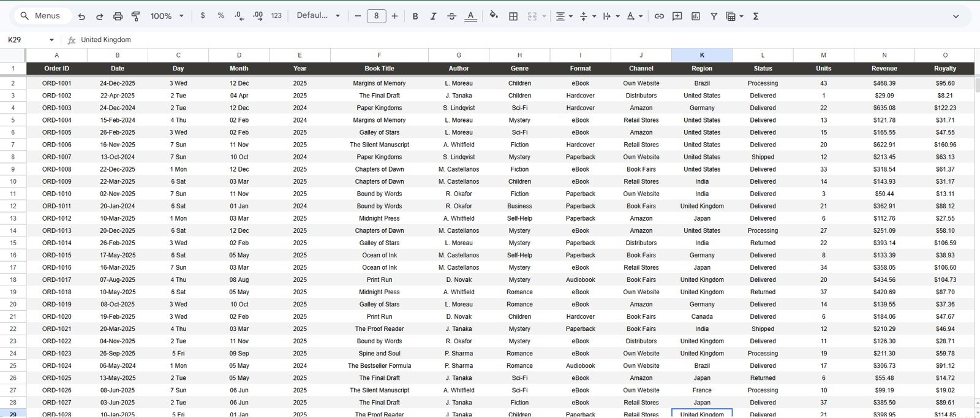This screenshot has height=418, width=980.
Task: Toggle bold formatting
Action: 415,16
